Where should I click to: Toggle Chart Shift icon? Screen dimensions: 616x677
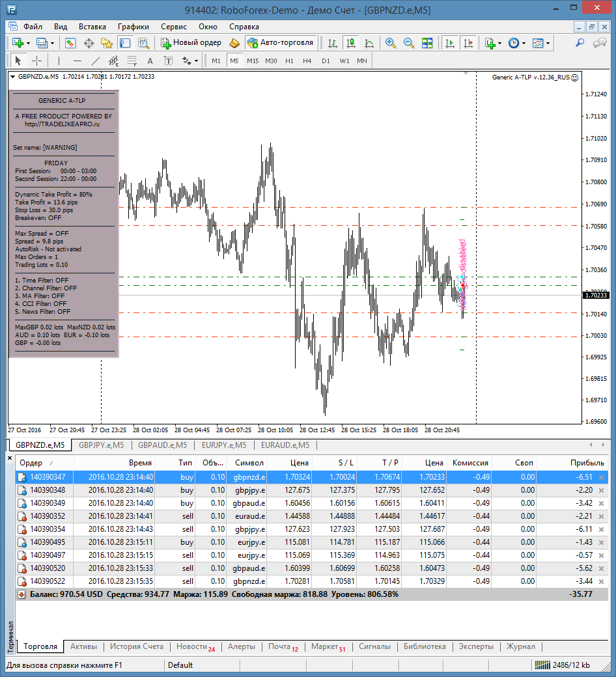(468, 43)
